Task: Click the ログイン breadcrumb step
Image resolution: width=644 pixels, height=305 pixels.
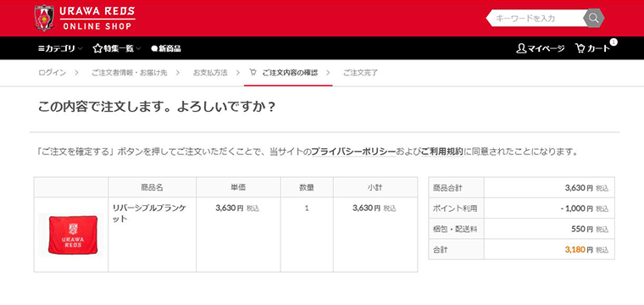Action: [53, 73]
